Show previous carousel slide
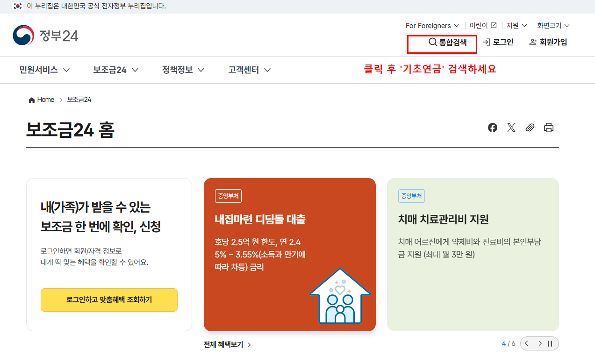 coord(527,343)
